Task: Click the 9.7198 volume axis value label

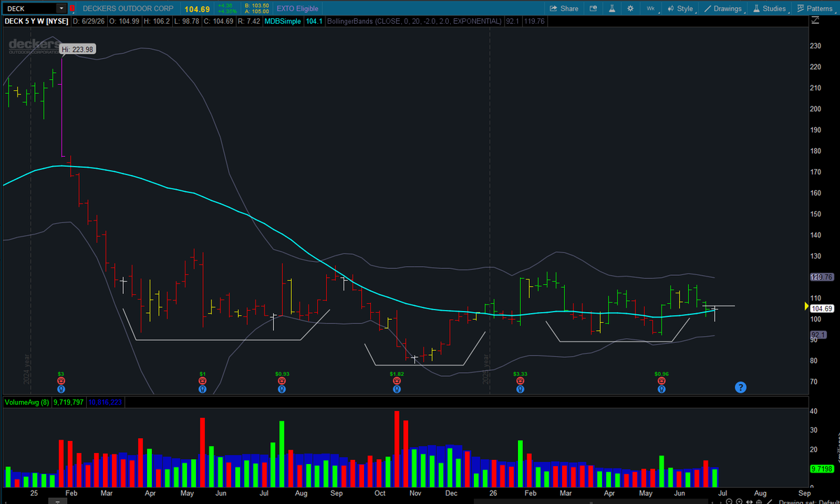Action: click(822, 468)
